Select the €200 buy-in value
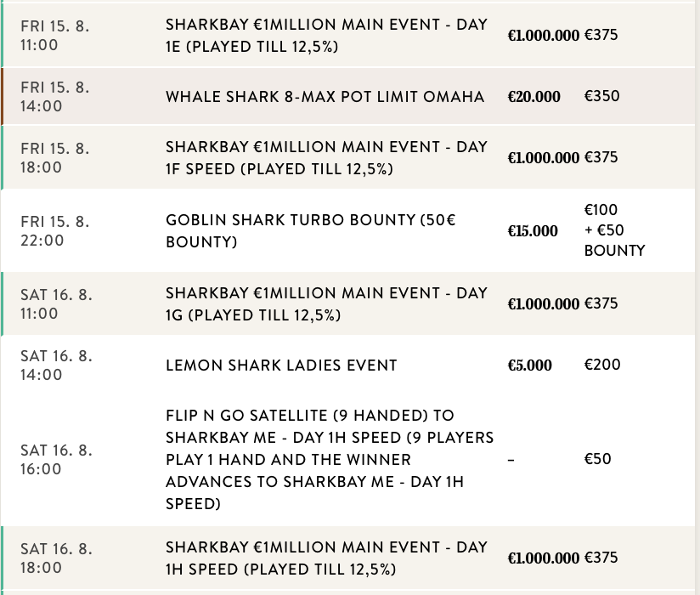 [x=602, y=365]
